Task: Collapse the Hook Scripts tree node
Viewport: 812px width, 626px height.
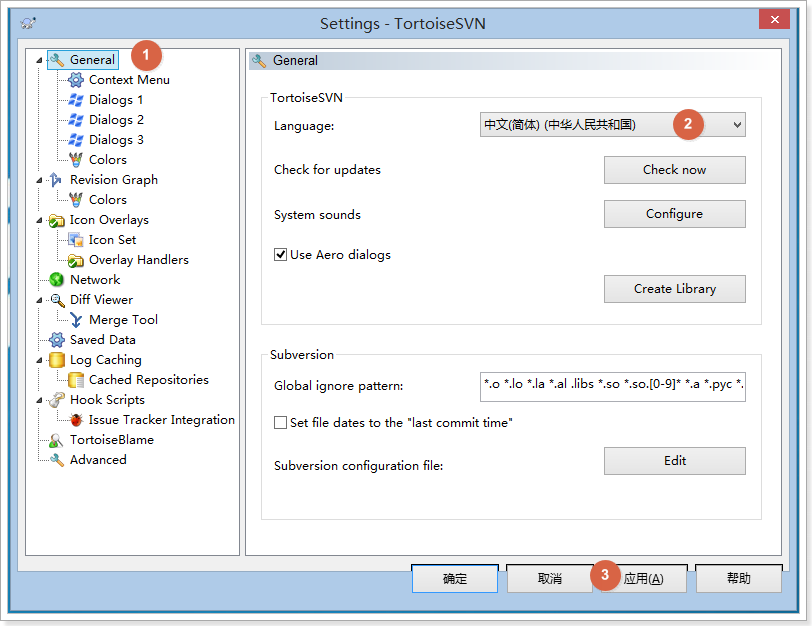Action: click(39, 400)
